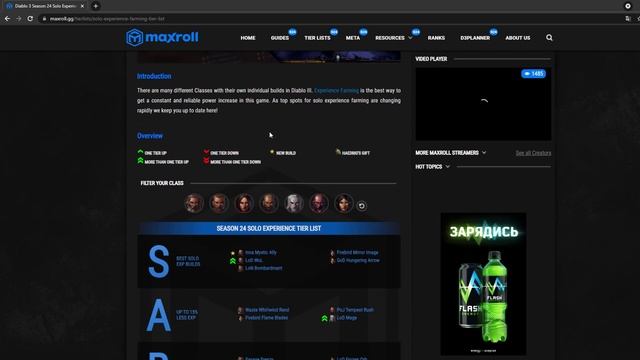The height and width of the screenshot is (360, 640).
Task: Click the double green arrow beside LoD WoL
Action: pyautogui.click(x=233, y=260)
